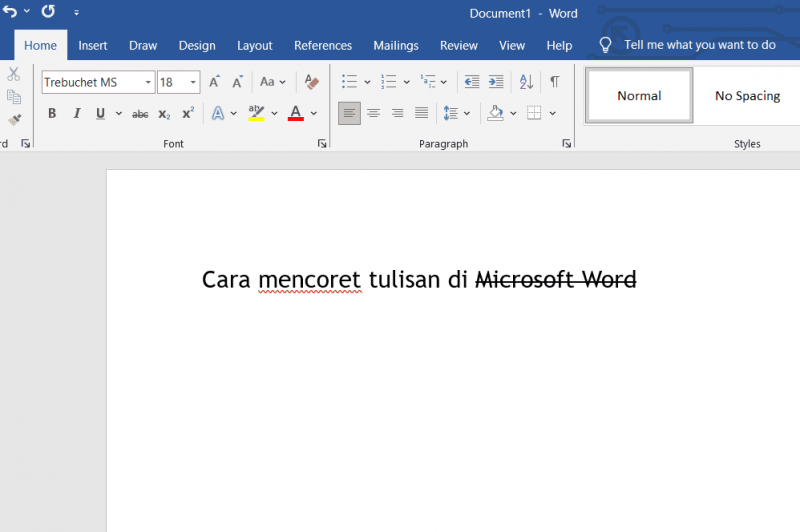
Task: Expand the font size dropdown arrow
Action: (193, 82)
